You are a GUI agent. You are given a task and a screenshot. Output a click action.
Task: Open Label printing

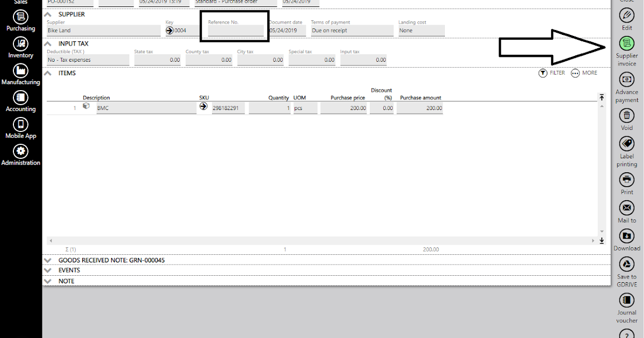626,144
